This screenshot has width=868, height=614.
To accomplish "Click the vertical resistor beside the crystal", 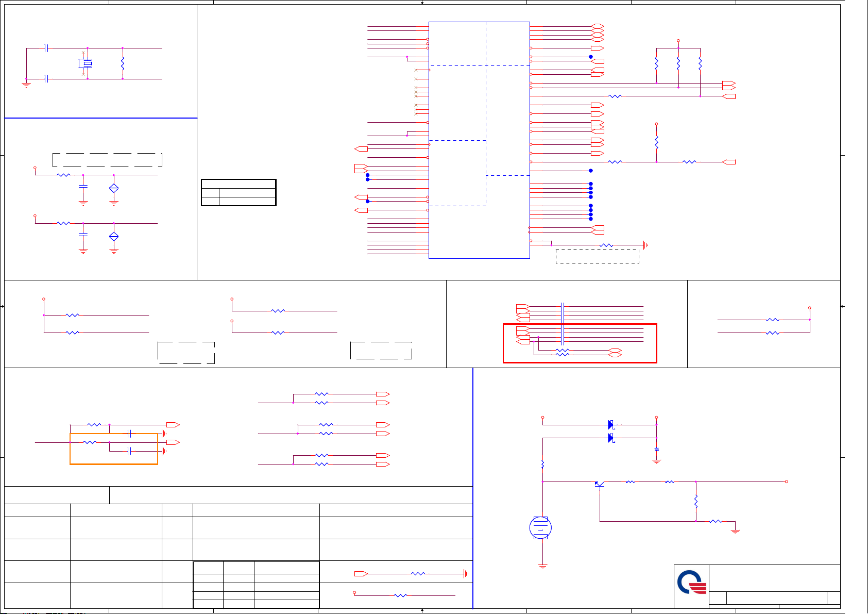I will click(x=123, y=63).
